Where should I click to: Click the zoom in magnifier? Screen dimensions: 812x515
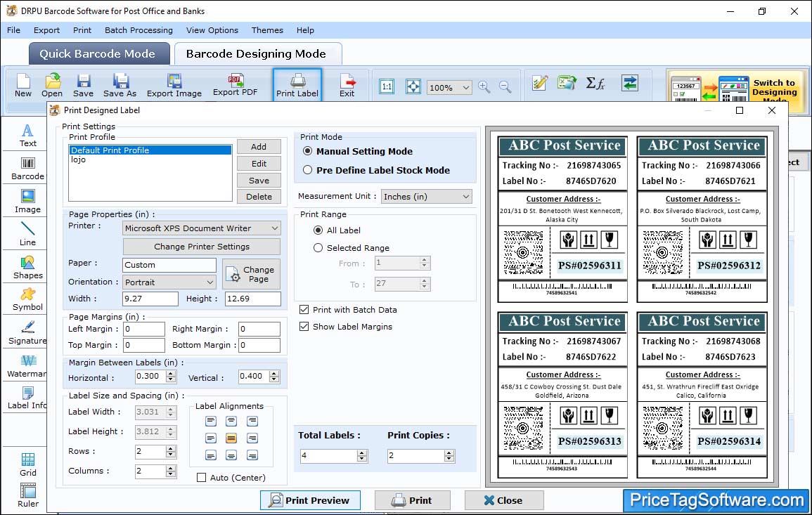click(484, 86)
